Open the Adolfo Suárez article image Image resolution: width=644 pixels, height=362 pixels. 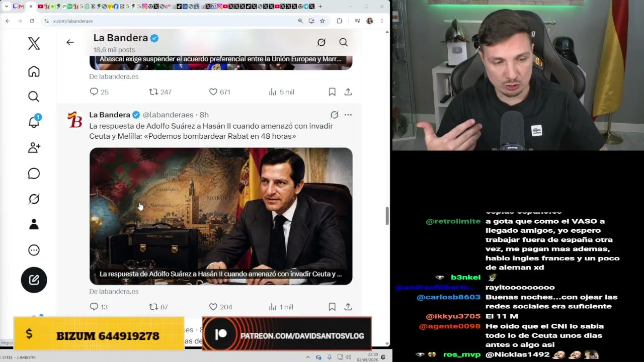tap(221, 216)
